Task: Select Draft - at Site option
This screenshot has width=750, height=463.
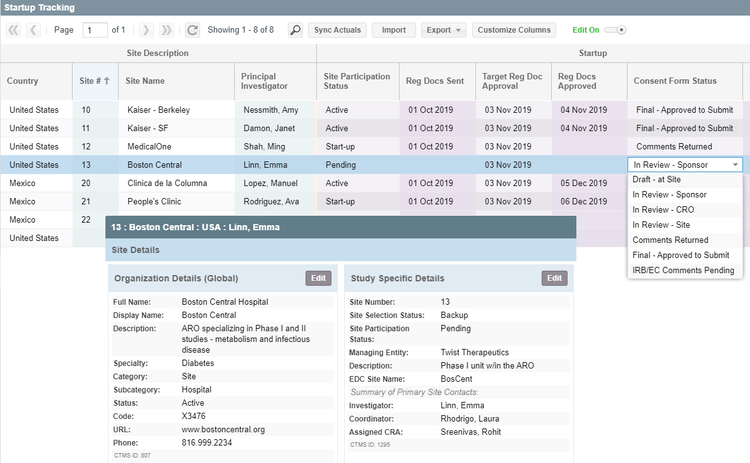Action: coord(685,179)
